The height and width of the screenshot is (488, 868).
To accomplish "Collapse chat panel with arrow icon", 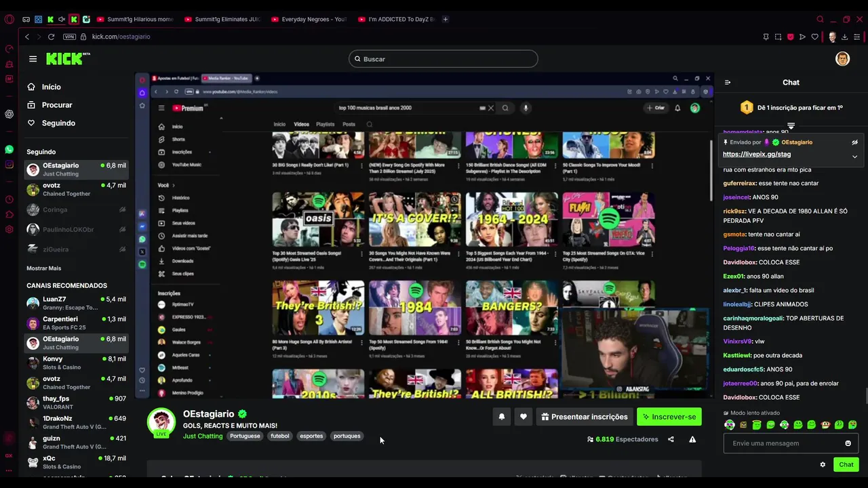I will [x=728, y=83].
